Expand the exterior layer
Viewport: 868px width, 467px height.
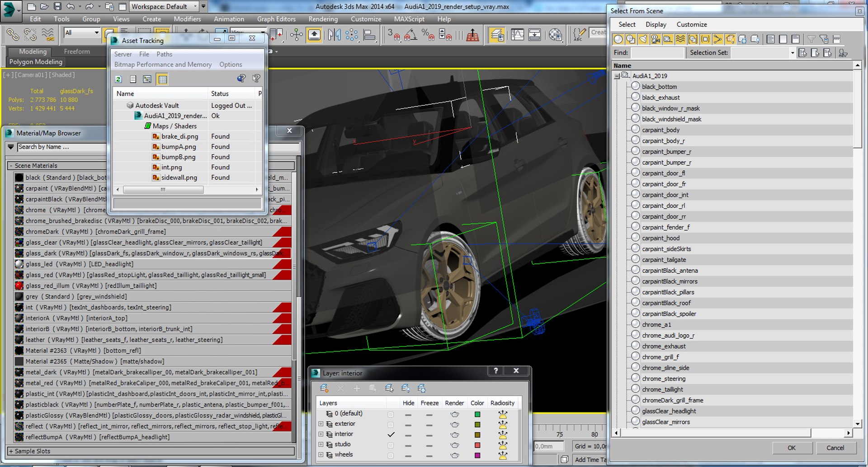(321, 424)
